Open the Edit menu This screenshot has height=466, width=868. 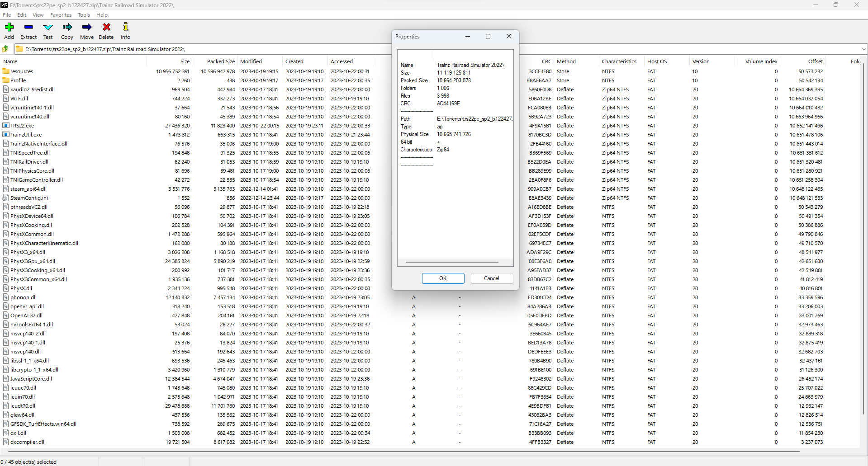point(22,15)
